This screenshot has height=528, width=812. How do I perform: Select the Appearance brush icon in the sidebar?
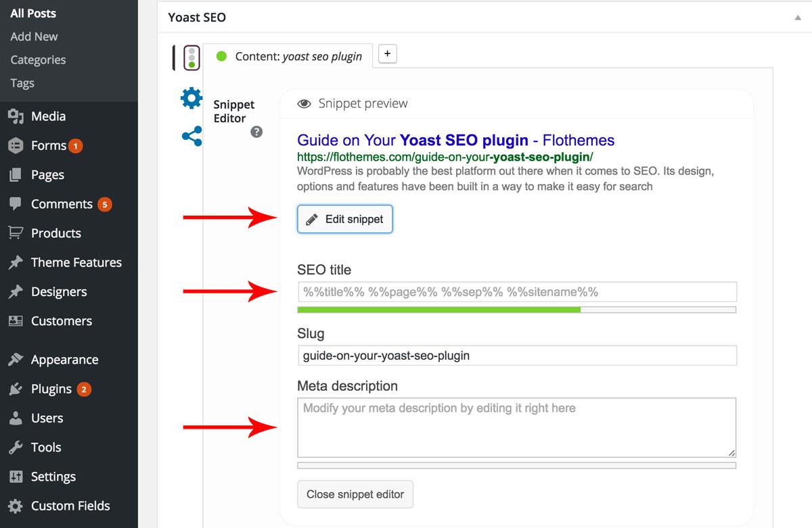click(16, 359)
